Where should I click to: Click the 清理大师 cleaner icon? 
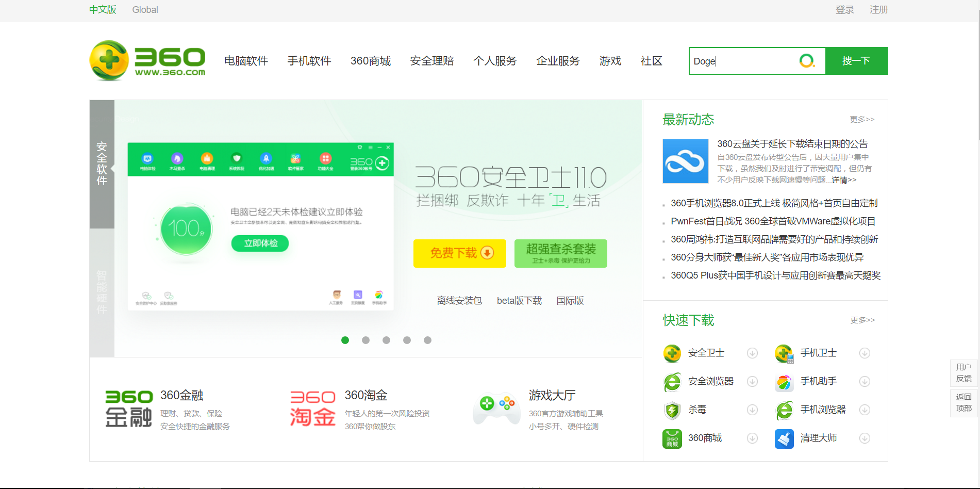pyautogui.click(x=784, y=438)
